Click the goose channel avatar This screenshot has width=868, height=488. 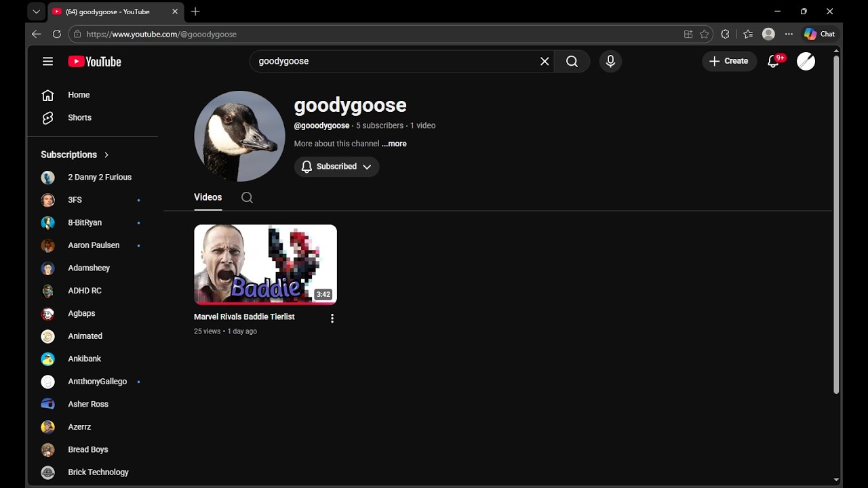pos(239,136)
